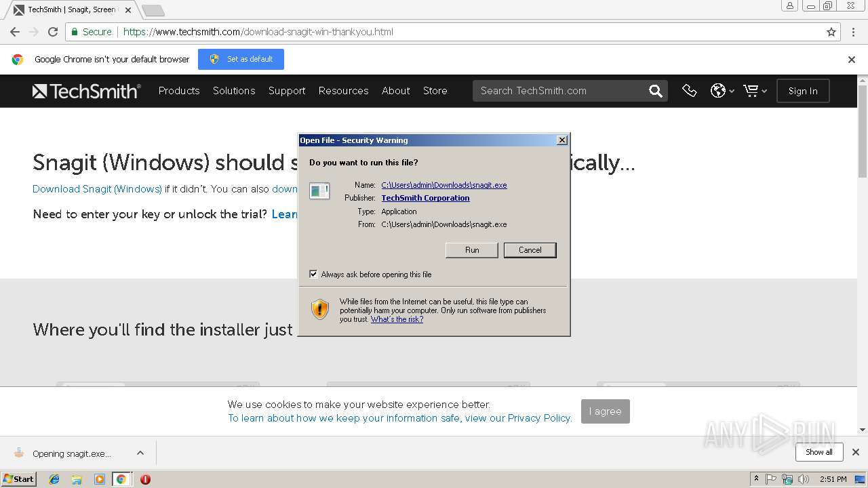Viewport: 868px width, 488px height.
Task: Click the network tray icon
Action: tap(787, 479)
